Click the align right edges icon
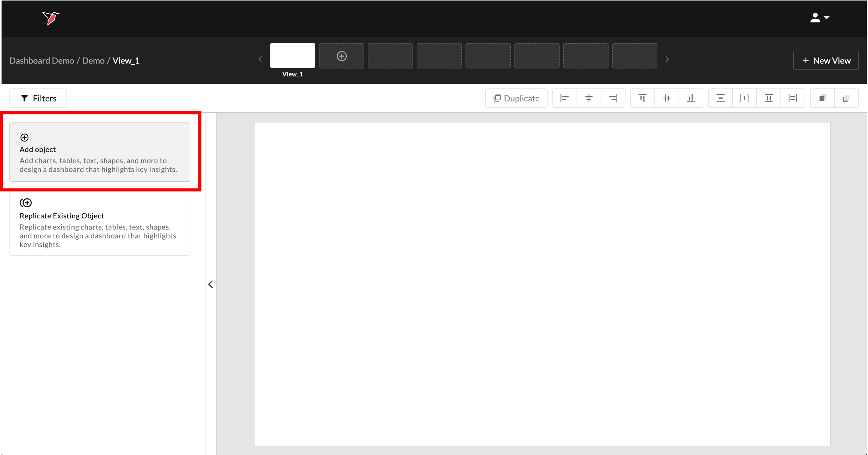The image size is (868, 455). [613, 98]
